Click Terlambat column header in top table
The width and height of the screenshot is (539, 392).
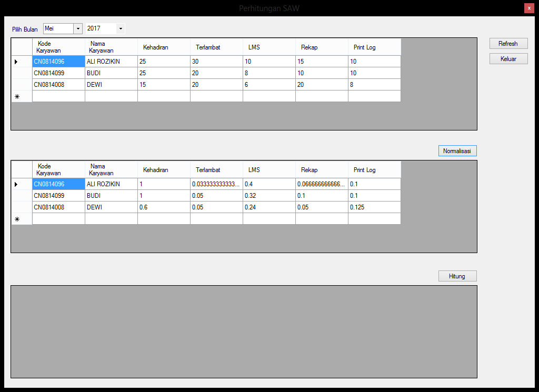216,47
